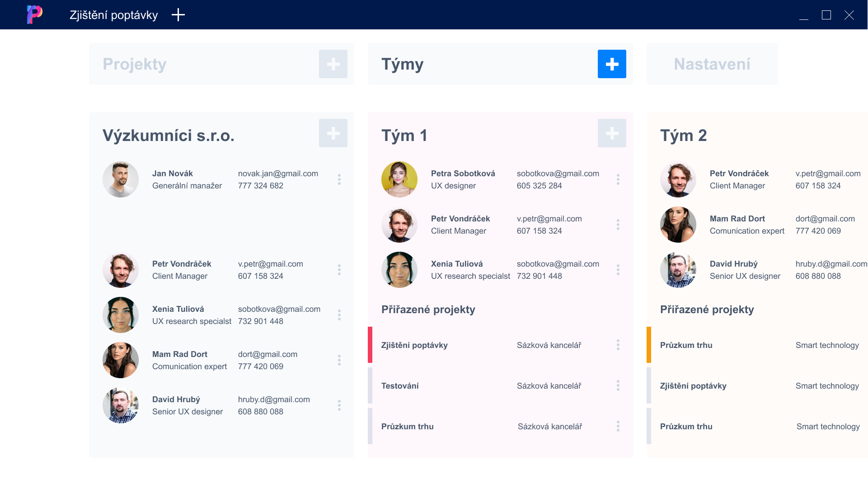Switch to the Nastavení tab
This screenshot has height=488, width=868.
coord(712,64)
